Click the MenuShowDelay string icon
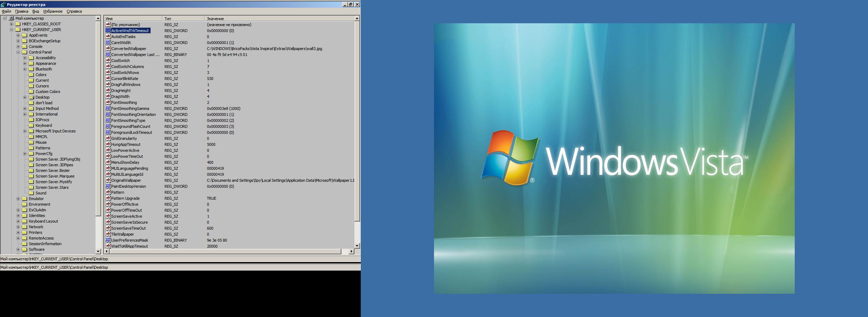This screenshot has height=317, width=868. pos(108,162)
